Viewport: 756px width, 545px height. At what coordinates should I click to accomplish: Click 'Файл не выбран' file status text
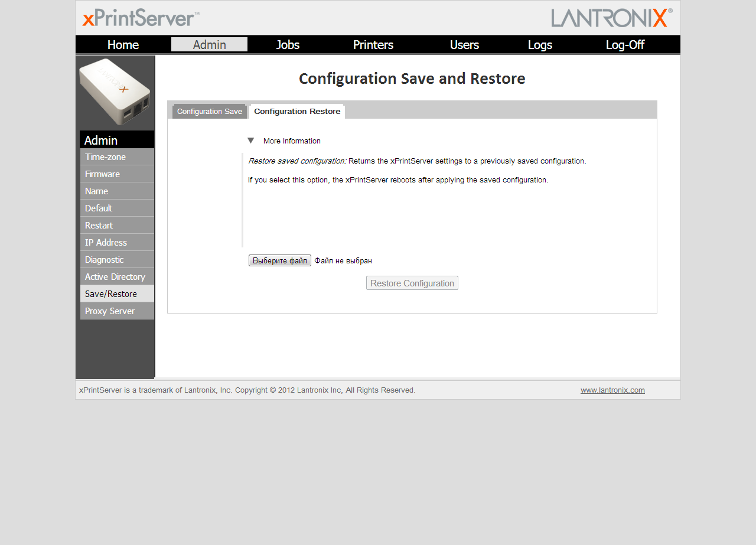click(x=343, y=261)
